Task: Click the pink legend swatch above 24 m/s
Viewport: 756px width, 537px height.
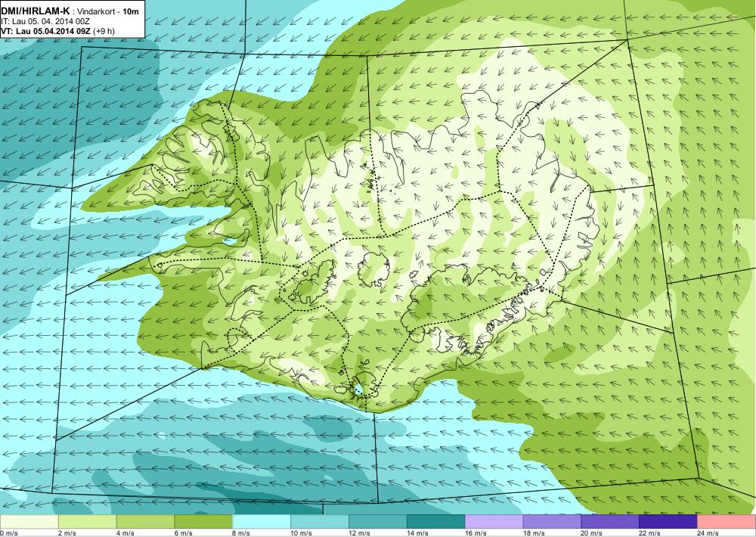Action: (727, 522)
